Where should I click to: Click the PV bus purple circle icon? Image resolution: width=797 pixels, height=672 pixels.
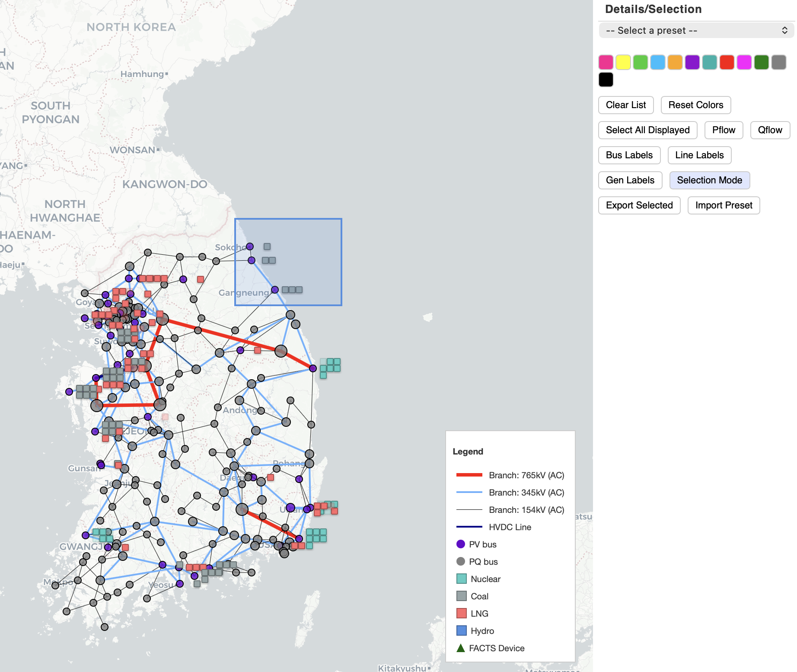[x=461, y=544]
